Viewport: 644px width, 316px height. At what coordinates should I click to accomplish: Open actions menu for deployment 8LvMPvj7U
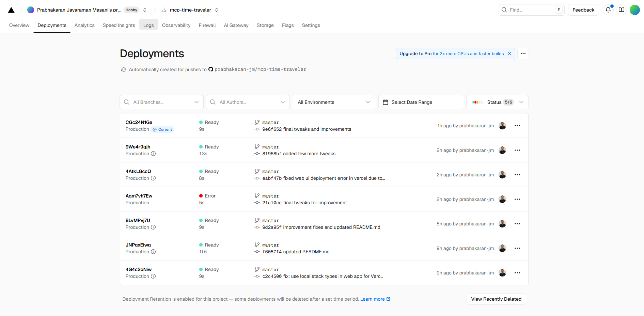[517, 224]
